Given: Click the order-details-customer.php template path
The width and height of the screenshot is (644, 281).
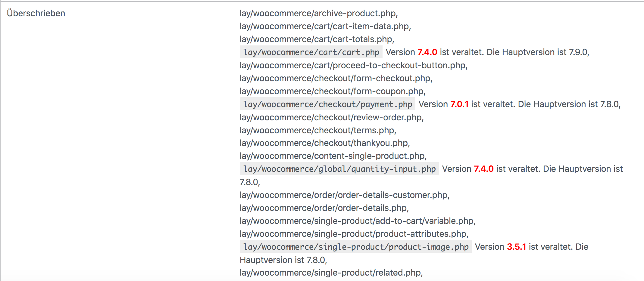Looking at the screenshot, I should tap(344, 195).
